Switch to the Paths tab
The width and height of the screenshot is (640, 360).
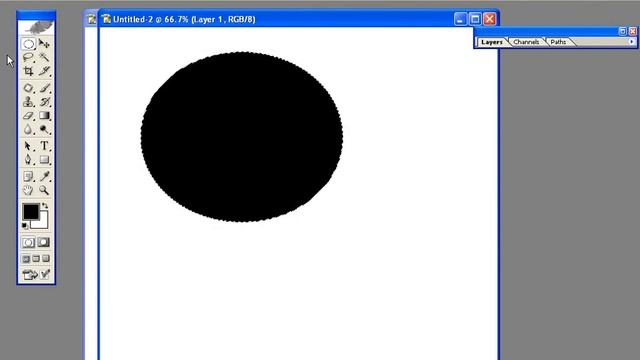pyautogui.click(x=558, y=42)
